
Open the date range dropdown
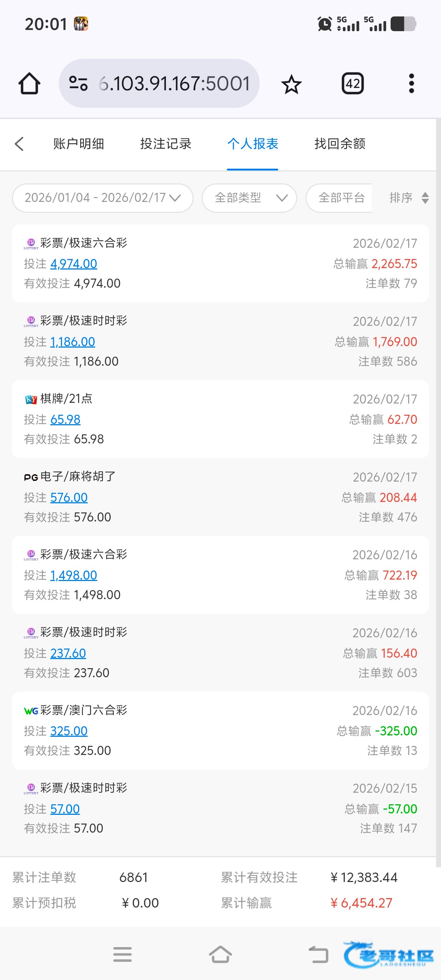tap(102, 198)
